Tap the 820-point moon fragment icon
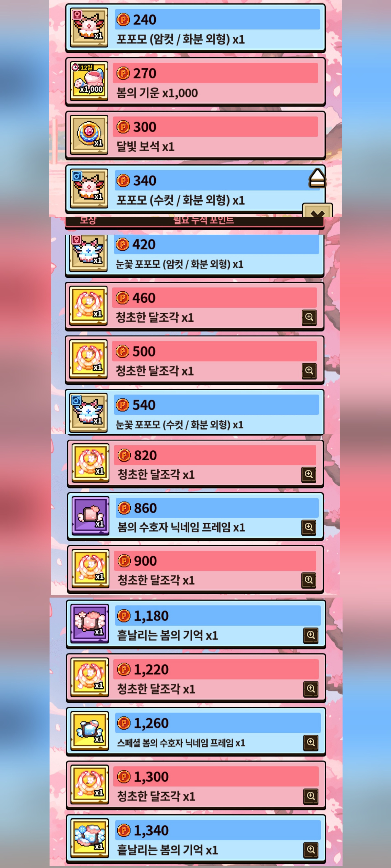Image resolution: width=391 pixels, height=868 pixels. pos(90,463)
